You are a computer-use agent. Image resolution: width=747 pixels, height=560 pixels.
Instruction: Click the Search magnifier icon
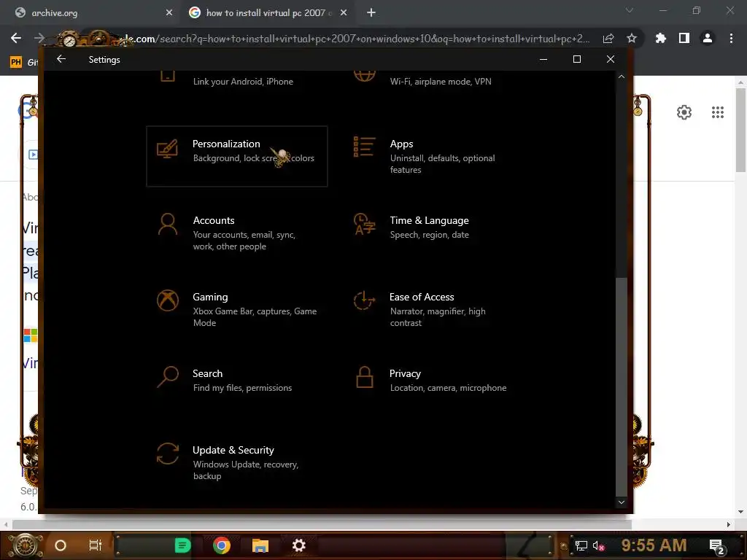click(x=168, y=377)
